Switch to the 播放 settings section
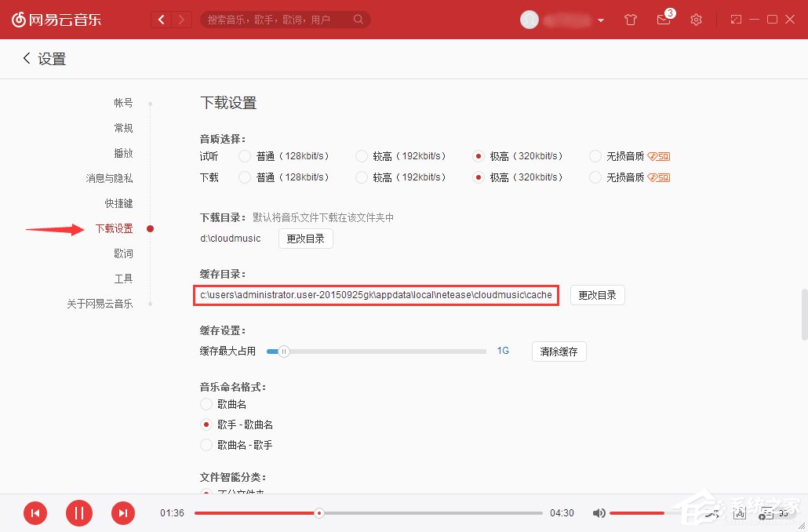 [123, 153]
